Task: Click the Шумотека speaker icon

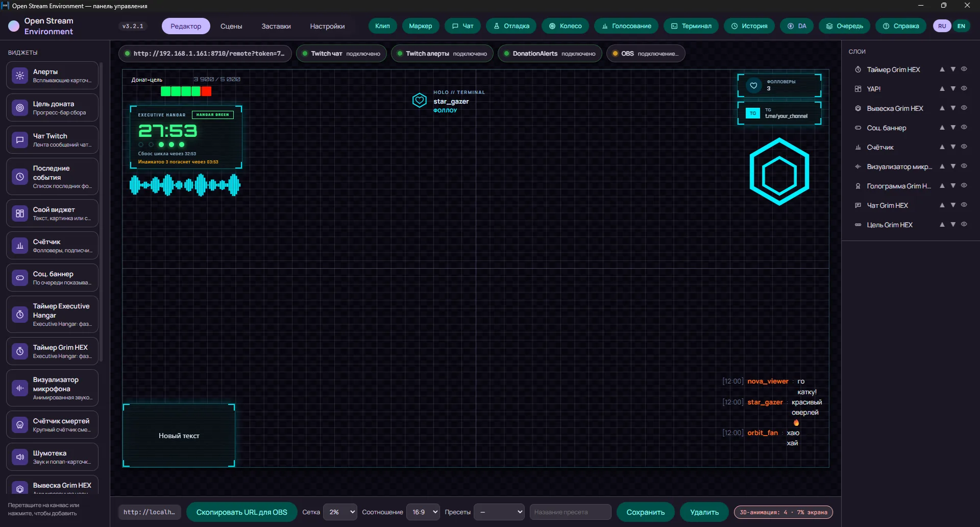Action: pos(20,457)
